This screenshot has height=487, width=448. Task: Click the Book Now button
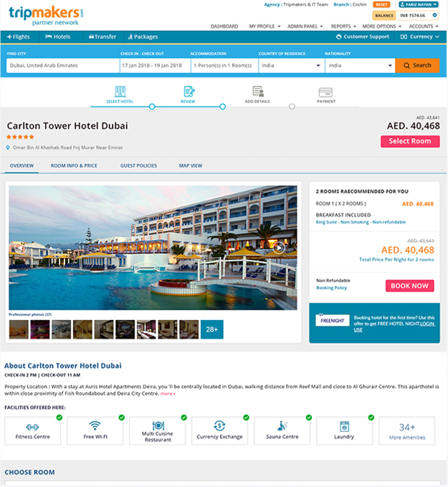(x=409, y=286)
